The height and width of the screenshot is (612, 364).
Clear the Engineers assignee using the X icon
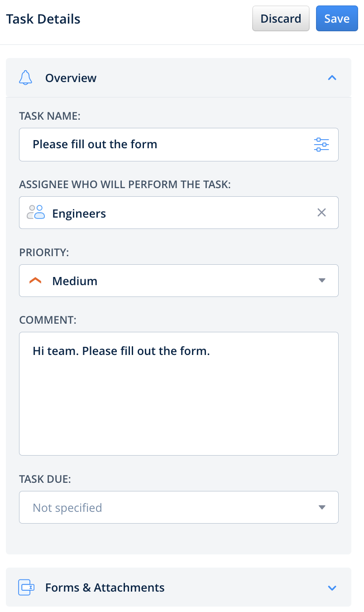click(321, 212)
